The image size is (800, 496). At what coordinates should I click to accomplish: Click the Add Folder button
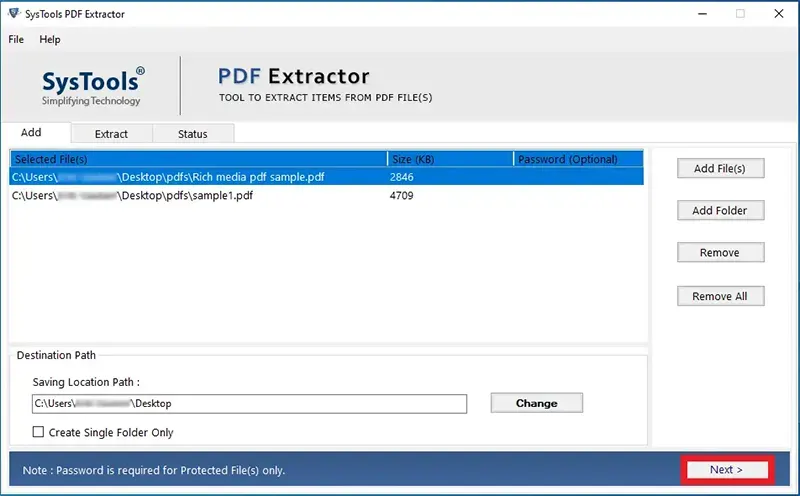720,210
